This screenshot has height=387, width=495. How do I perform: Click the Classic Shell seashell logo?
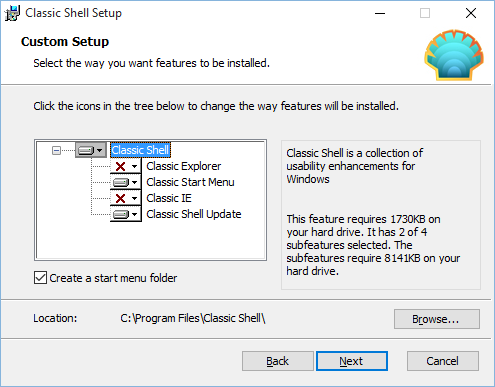[454, 55]
